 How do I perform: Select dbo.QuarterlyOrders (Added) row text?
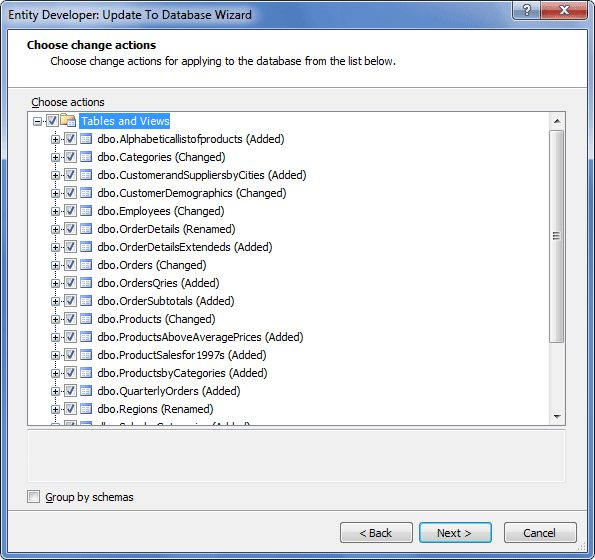click(x=169, y=391)
